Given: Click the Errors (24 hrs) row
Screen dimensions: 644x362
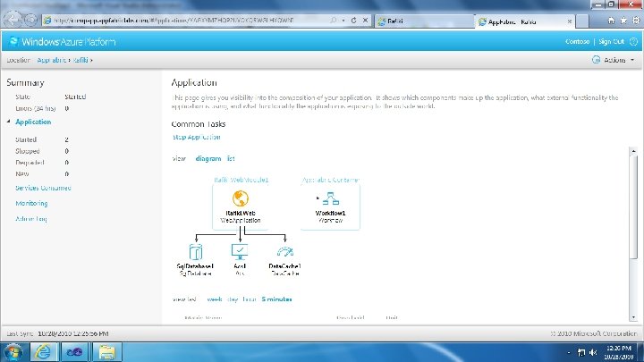Looking at the screenshot, I should pyautogui.click(x=42, y=108).
